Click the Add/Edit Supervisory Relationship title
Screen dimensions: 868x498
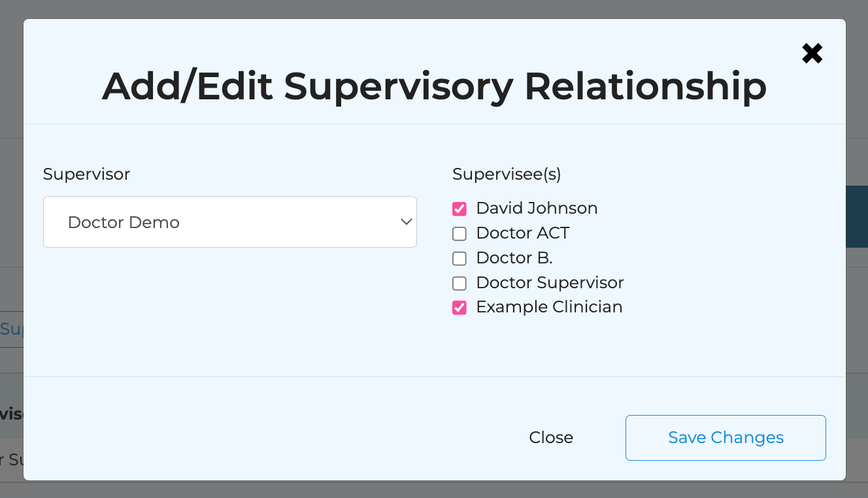click(x=434, y=86)
